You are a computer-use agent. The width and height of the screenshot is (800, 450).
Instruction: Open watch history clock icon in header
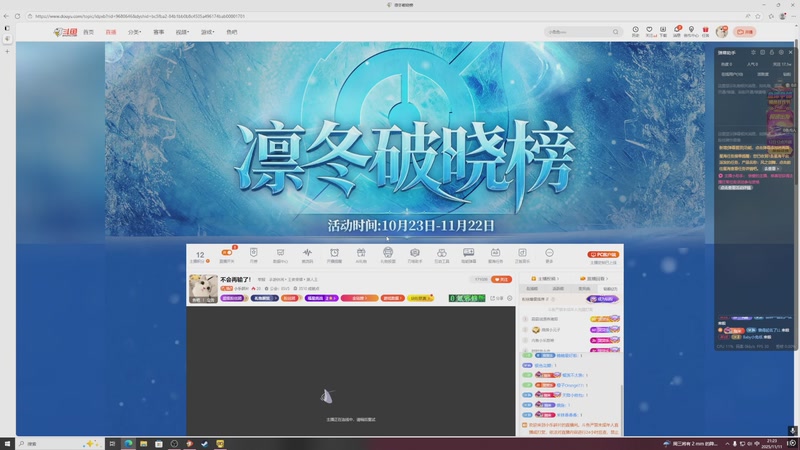[x=635, y=30]
